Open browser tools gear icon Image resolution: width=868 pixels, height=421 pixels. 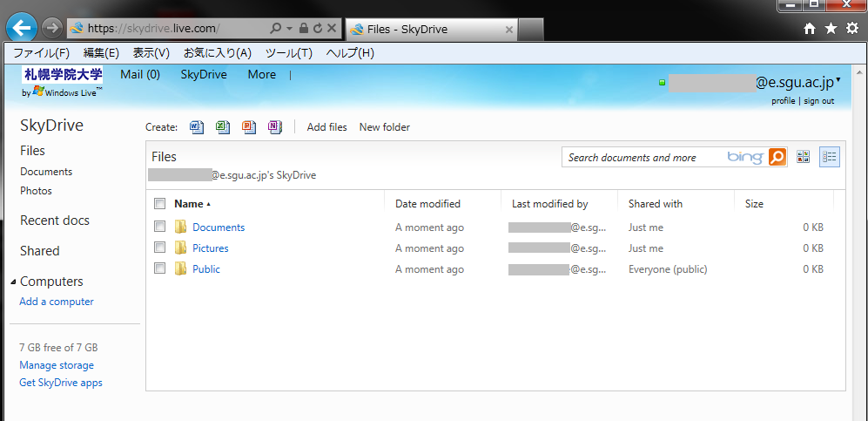pyautogui.click(x=852, y=29)
